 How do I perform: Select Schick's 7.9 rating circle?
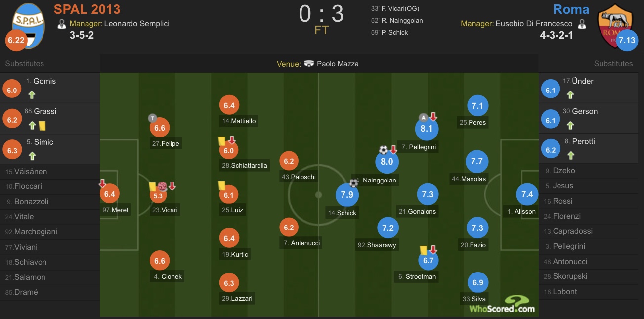(x=347, y=195)
